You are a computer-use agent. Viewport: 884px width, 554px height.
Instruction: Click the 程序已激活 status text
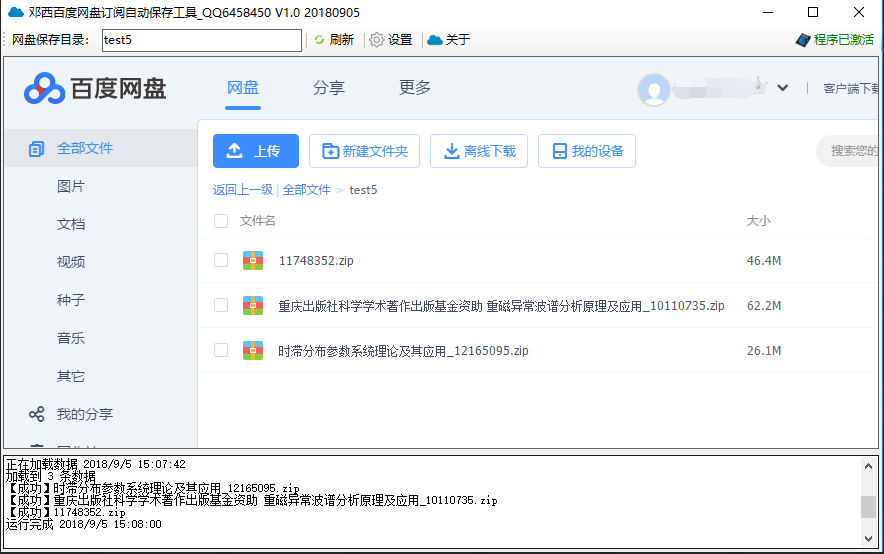(843, 40)
